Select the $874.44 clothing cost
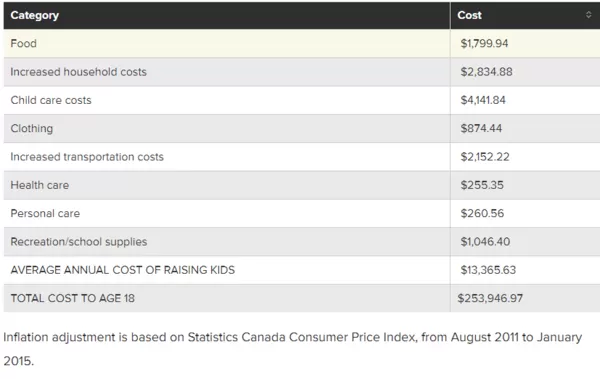 point(481,128)
